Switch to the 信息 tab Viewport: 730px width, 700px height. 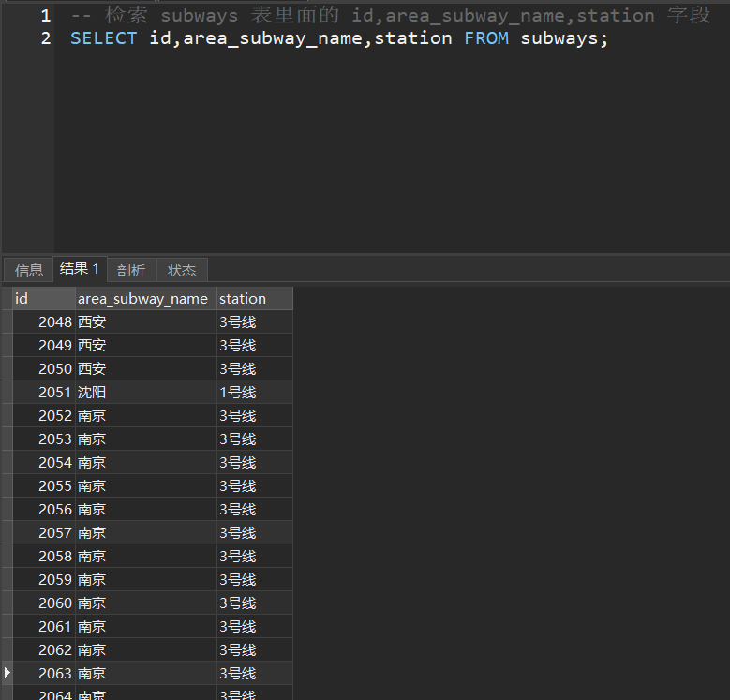(28, 271)
